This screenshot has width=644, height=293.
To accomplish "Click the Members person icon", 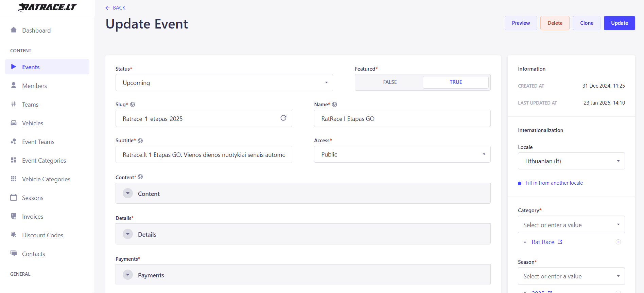I will click(14, 85).
